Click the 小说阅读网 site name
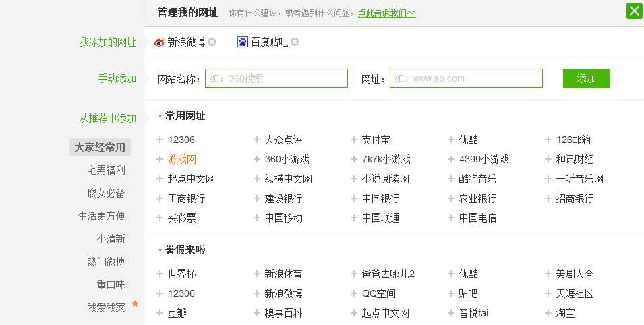Viewport: 644px width, 325px height. [386, 179]
